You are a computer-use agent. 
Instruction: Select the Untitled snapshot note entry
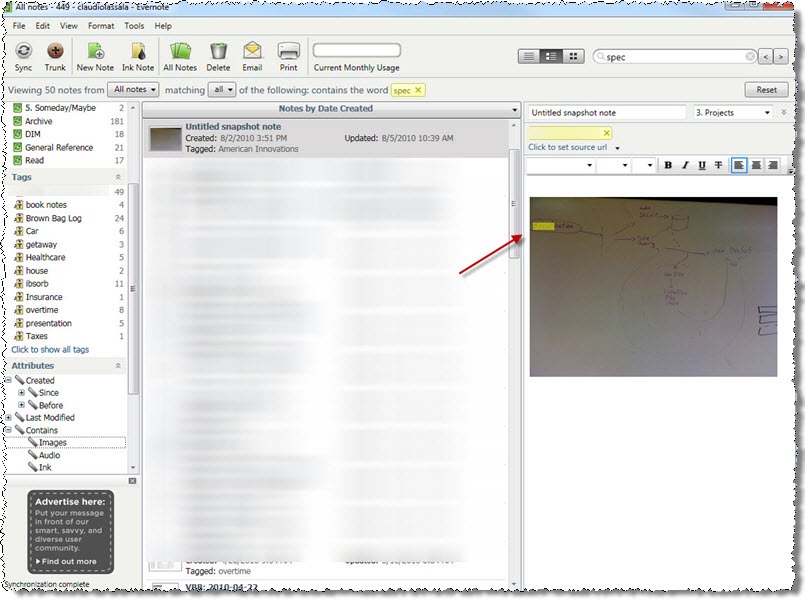(325, 138)
